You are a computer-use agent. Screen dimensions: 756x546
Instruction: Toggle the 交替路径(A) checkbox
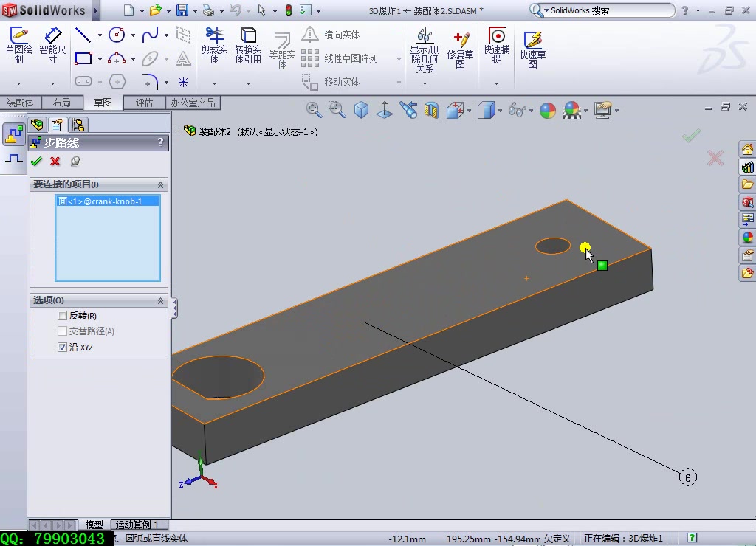pyautogui.click(x=63, y=331)
